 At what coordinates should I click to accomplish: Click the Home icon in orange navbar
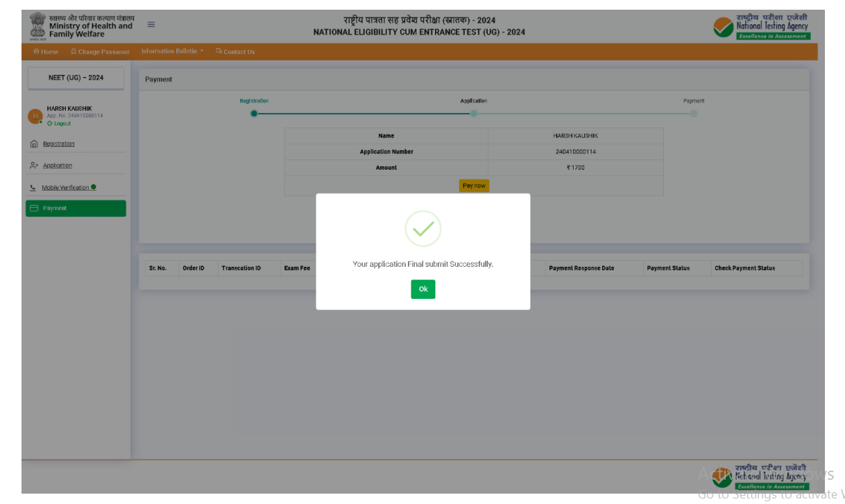tap(36, 52)
